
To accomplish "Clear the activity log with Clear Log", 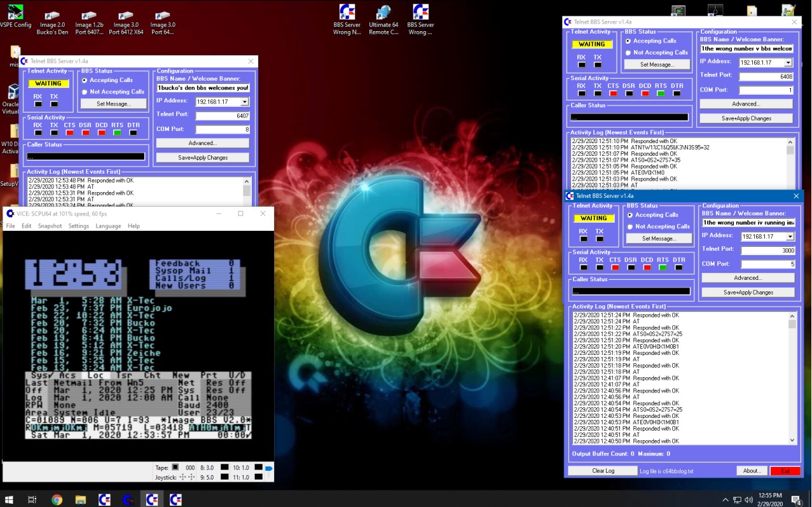I will [603, 471].
